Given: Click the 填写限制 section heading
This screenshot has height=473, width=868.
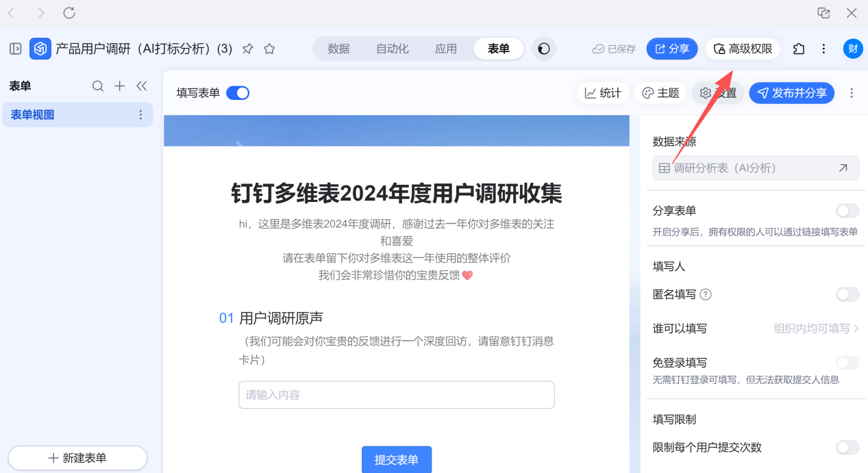Looking at the screenshot, I should pos(674,419).
